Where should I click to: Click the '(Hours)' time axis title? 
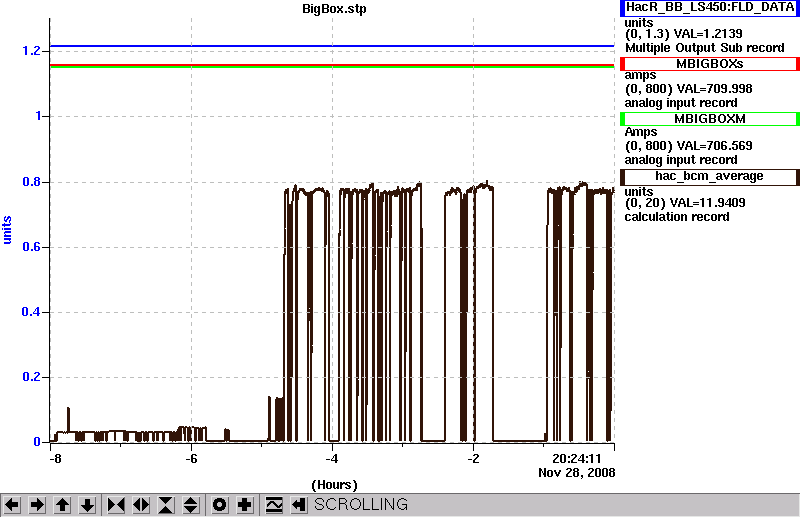point(334,485)
